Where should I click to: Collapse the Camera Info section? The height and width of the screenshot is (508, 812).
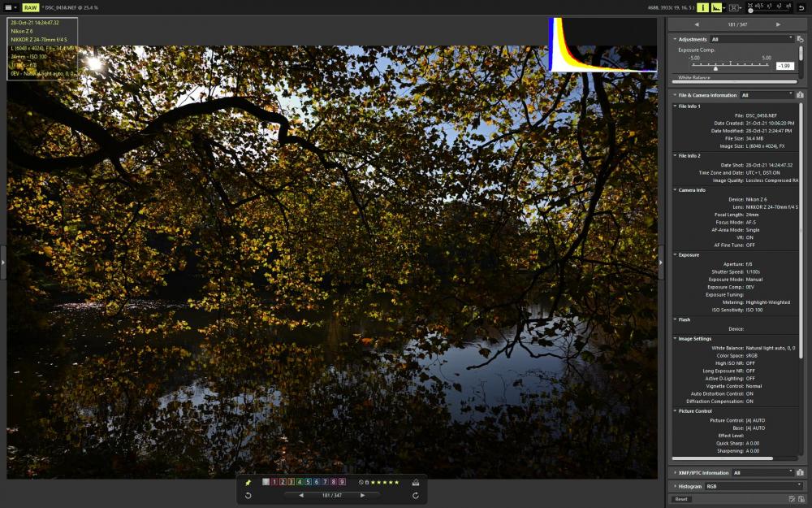click(x=675, y=190)
